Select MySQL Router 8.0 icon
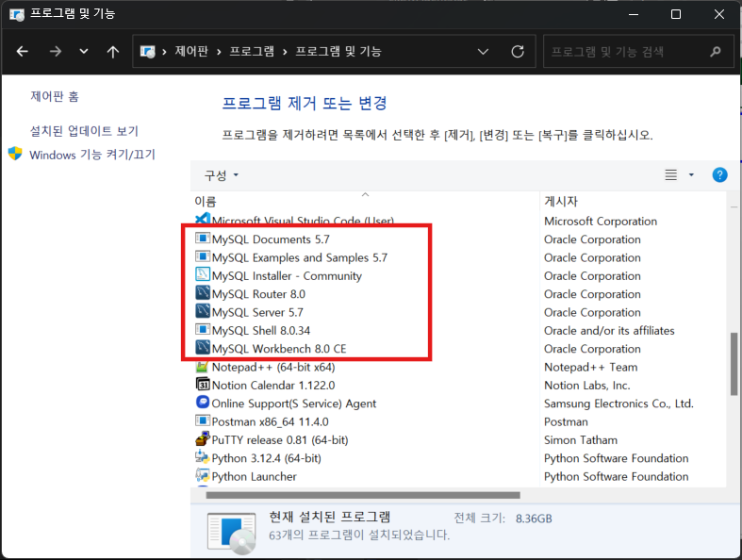 coord(203,293)
